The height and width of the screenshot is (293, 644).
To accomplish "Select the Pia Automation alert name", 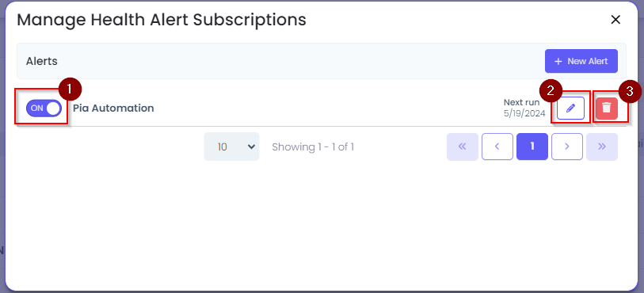I will 113,108.
